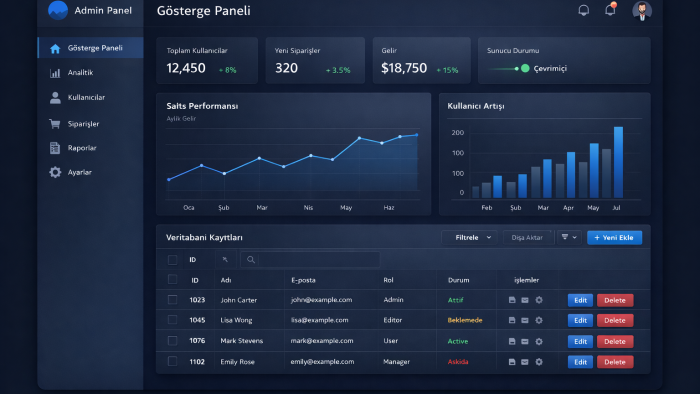Image resolution: width=700 pixels, height=394 pixels.
Task: Click the gear icon in John Carter row
Action: [x=539, y=300]
